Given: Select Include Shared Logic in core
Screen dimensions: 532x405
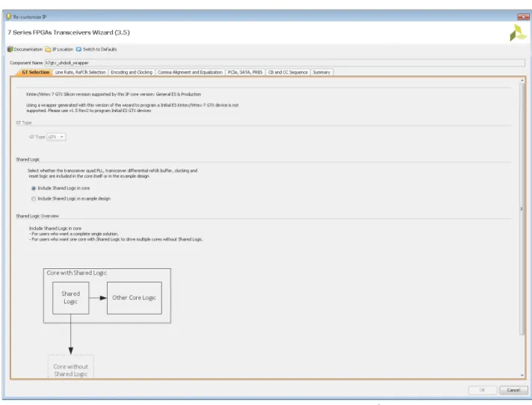Looking at the screenshot, I should pyautogui.click(x=34, y=188).
